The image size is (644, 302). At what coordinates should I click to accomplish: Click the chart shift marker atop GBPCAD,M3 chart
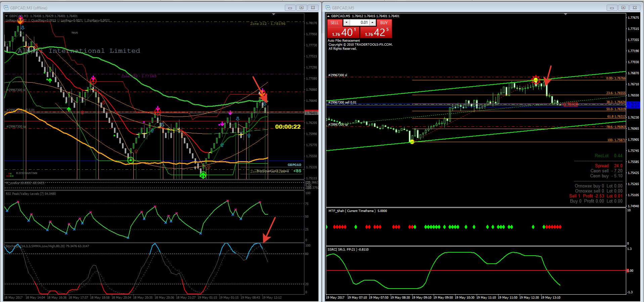click(273, 14)
